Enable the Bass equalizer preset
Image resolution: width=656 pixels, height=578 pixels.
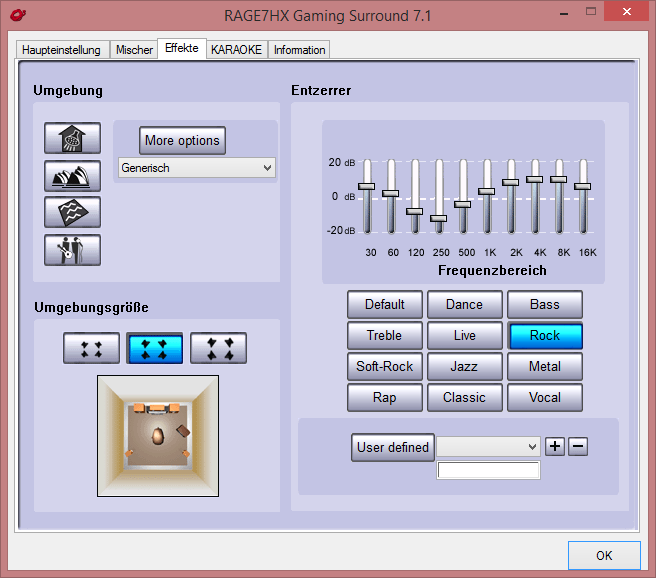544,305
